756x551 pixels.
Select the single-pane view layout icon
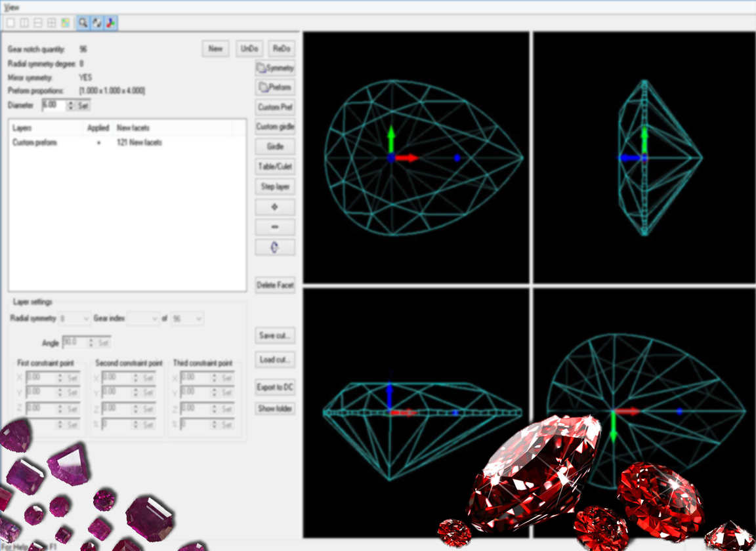(10, 23)
